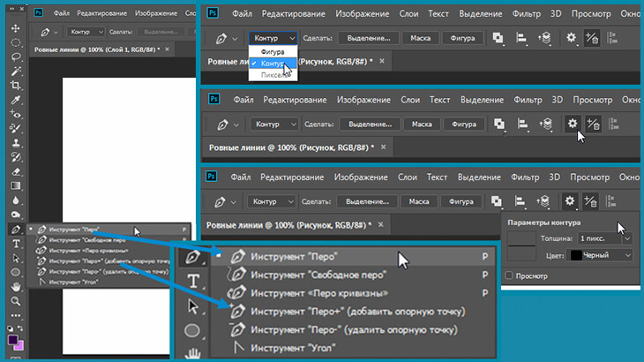This screenshot has height=362, width=644.
Task: Select the Eraser tool in left toolbar
Action: (16, 172)
